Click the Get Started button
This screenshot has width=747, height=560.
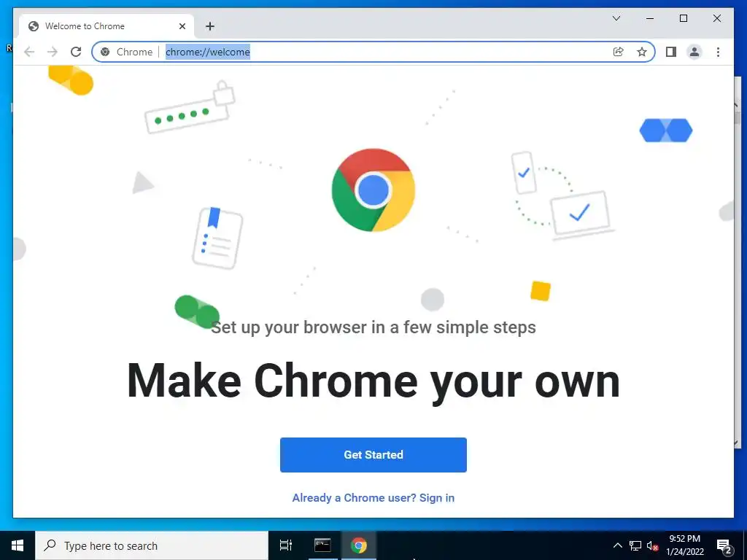pos(373,455)
